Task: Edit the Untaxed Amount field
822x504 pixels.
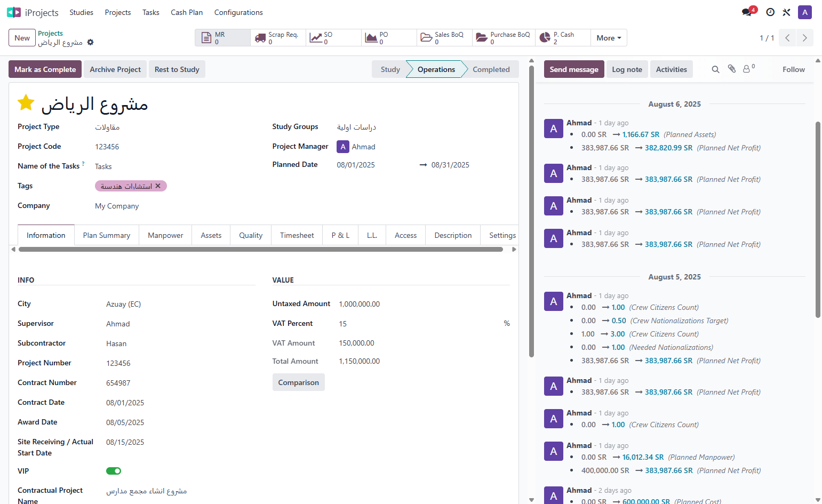Action: (424, 304)
